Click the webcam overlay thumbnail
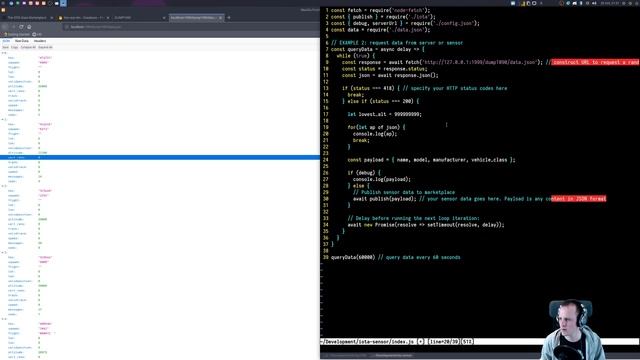Screen dimensions: 640x360 pyautogui.click(x=573, y=330)
